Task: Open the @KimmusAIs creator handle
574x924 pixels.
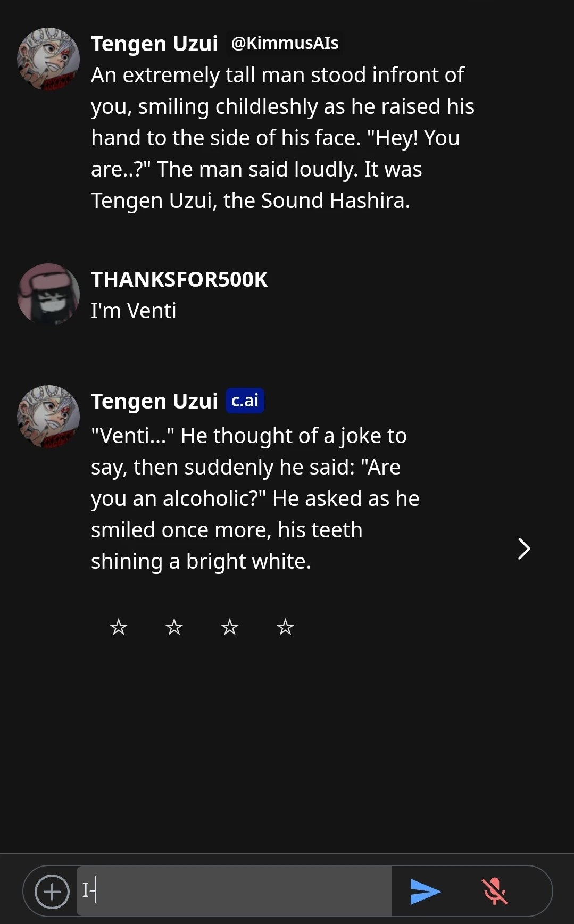Action: [x=285, y=44]
